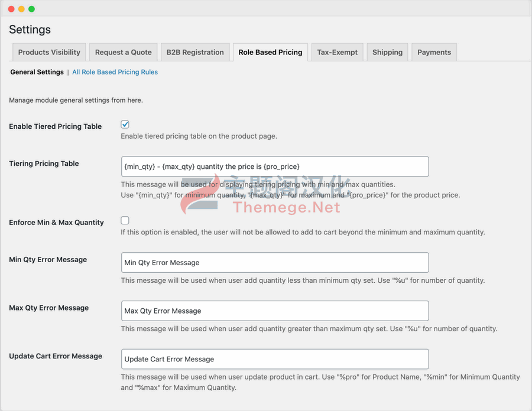Image resolution: width=532 pixels, height=411 pixels.
Task: Click the "Tiering Pricing Table" field label
Action: (44, 164)
